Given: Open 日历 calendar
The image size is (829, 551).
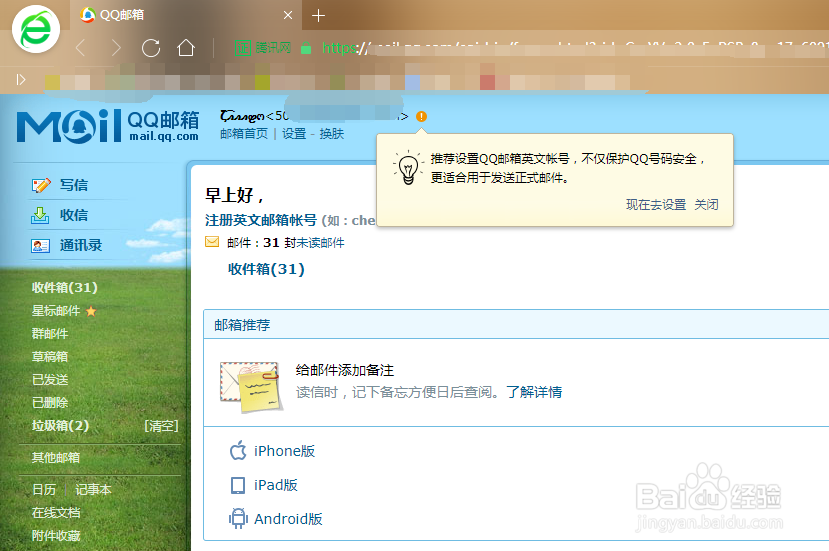Looking at the screenshot, I should (44, 490).
